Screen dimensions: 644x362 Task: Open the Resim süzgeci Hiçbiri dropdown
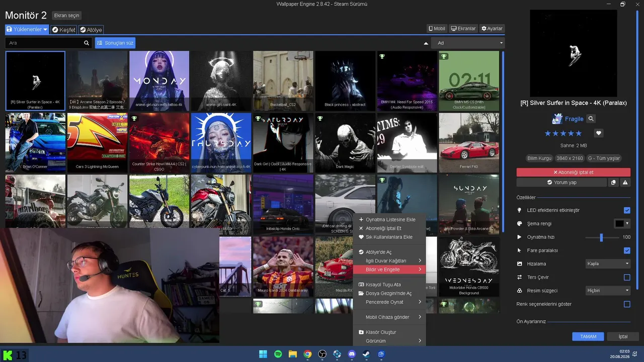[x=608, y=291]
